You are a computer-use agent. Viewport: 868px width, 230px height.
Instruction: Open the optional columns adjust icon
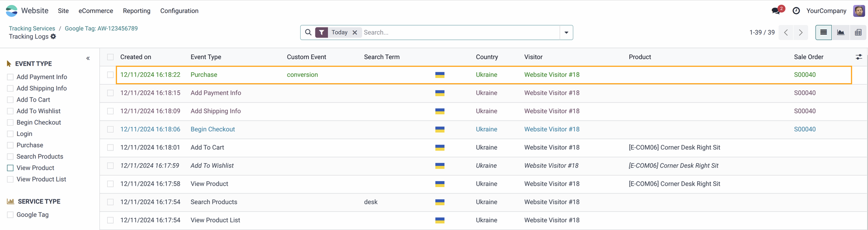[859, 57]
